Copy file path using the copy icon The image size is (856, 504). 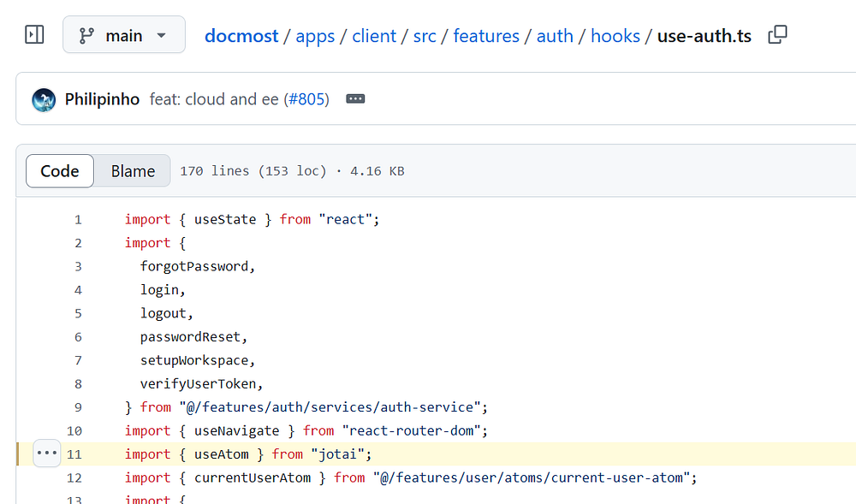click(777, 35)
